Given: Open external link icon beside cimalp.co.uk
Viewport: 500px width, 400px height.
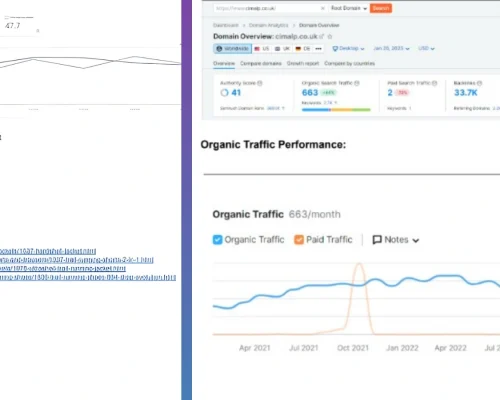Looking at the screenshot, I should coord(322,36).
